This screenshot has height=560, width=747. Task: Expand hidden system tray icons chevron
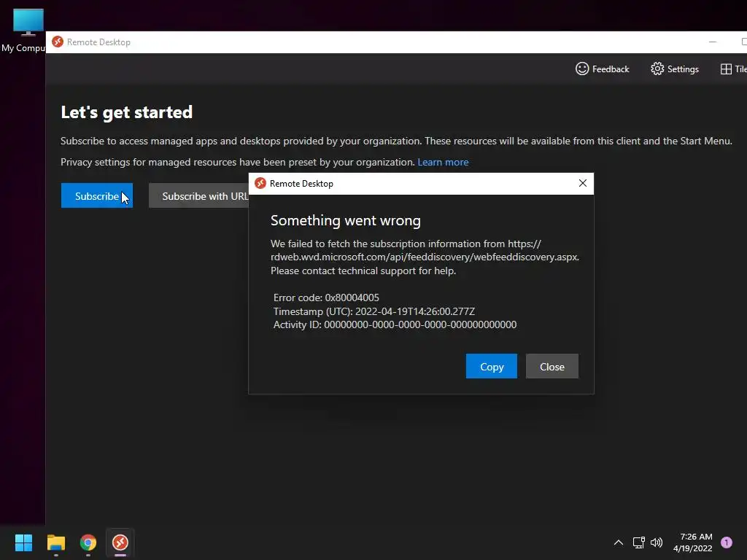click(619, 542)
